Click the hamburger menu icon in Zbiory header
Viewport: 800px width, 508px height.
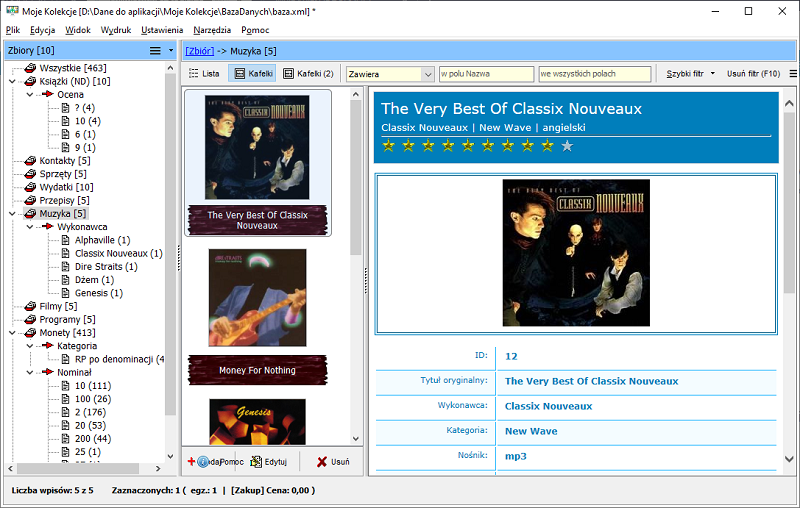(x=155, y=50)
